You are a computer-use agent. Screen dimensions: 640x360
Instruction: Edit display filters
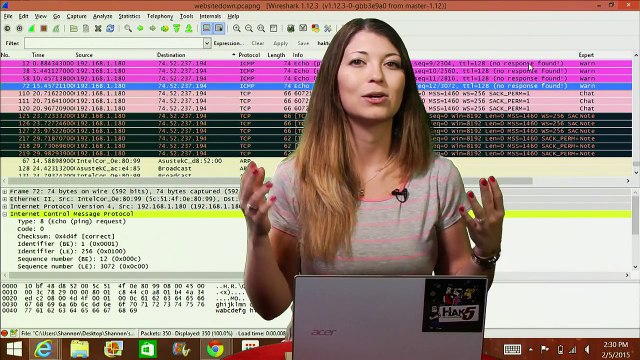(303, 28)
